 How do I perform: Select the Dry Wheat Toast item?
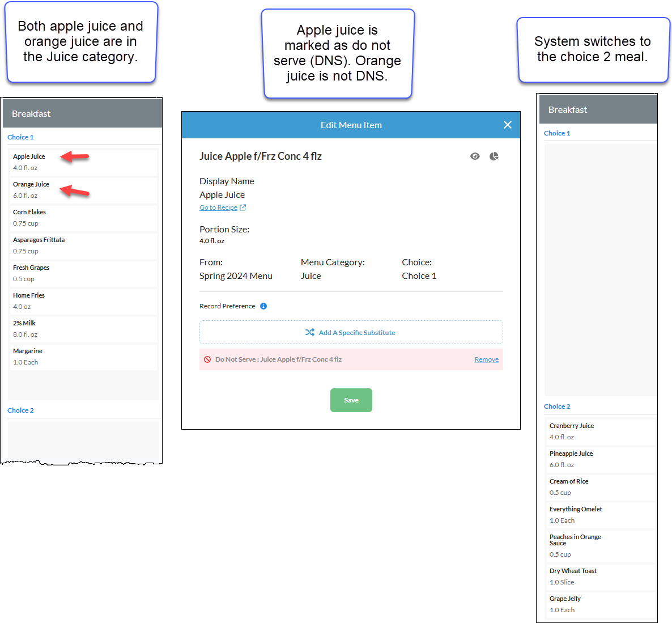601,577
